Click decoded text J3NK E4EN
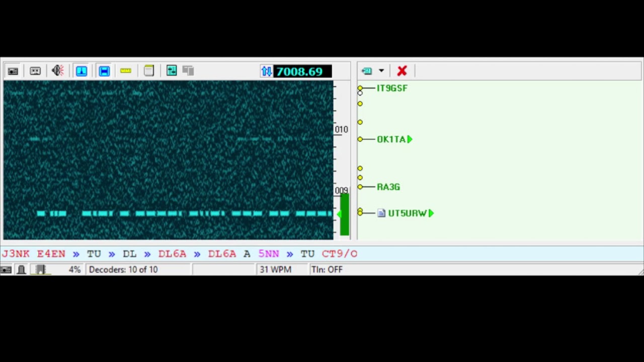Viewport: 644px width, 362px height. click(x=33, y=254)
